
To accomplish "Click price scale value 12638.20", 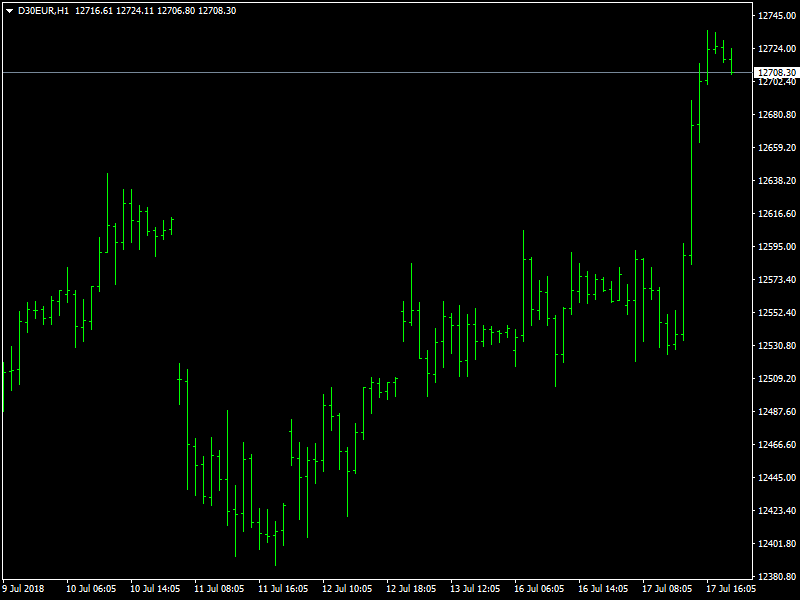I will (777, 181).
